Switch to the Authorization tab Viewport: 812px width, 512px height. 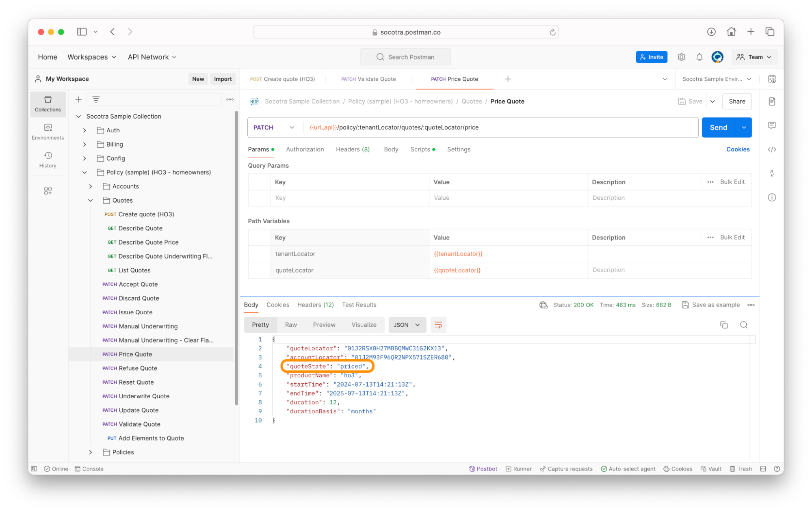pyautogui.click(x=305, y=149)
